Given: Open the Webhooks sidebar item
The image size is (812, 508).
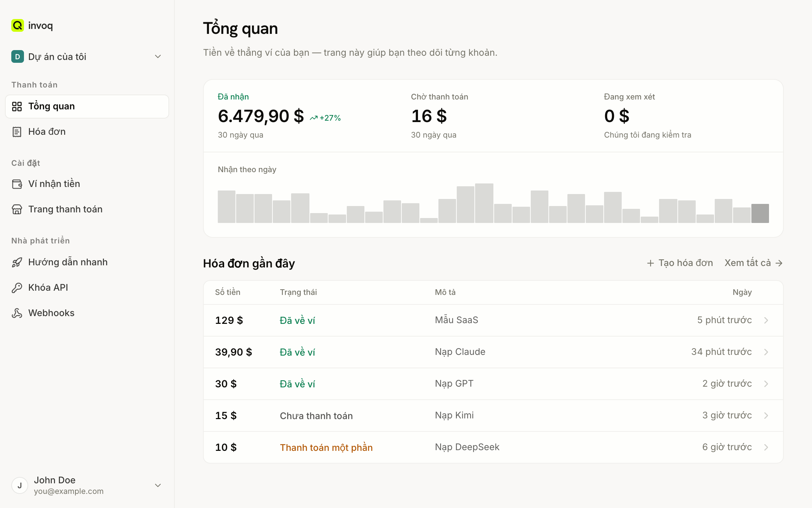Looking at the screenshot, I should pos(87,313).
